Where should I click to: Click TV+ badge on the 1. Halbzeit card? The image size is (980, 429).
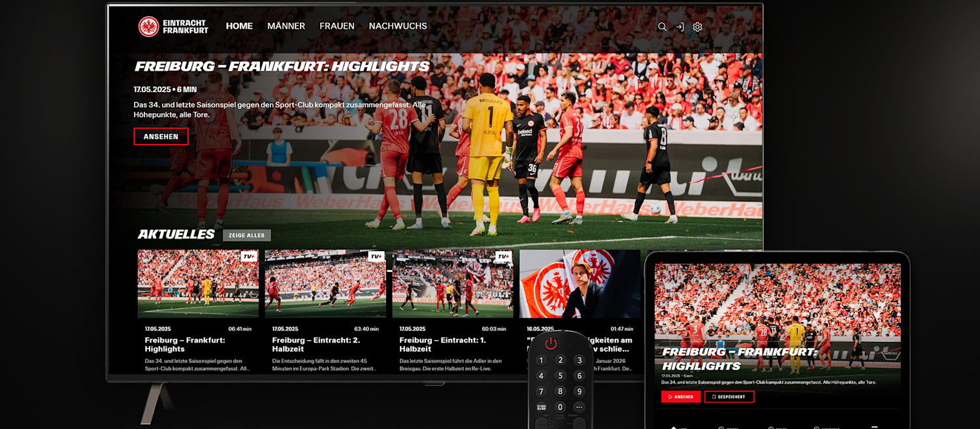point(504,257)
